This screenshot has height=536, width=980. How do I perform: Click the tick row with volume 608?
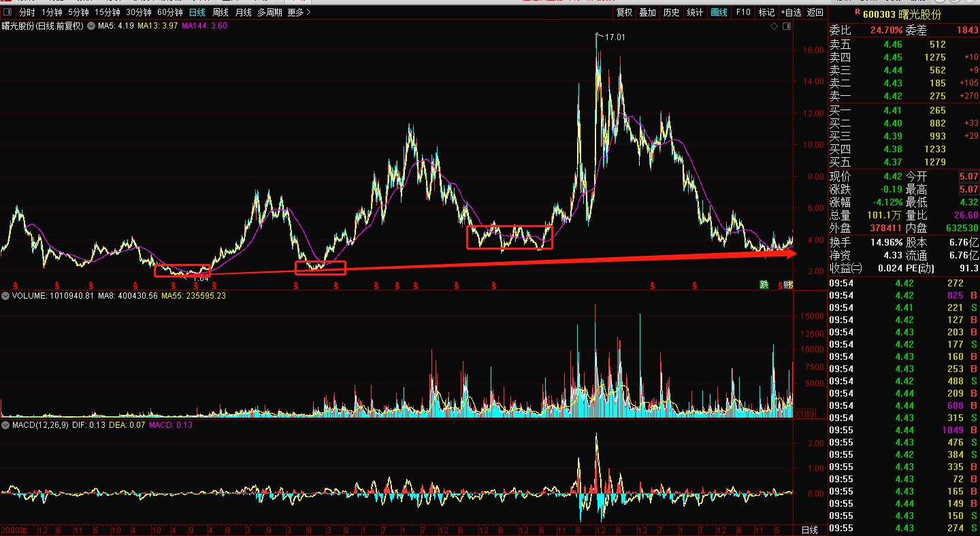[903, 405]
